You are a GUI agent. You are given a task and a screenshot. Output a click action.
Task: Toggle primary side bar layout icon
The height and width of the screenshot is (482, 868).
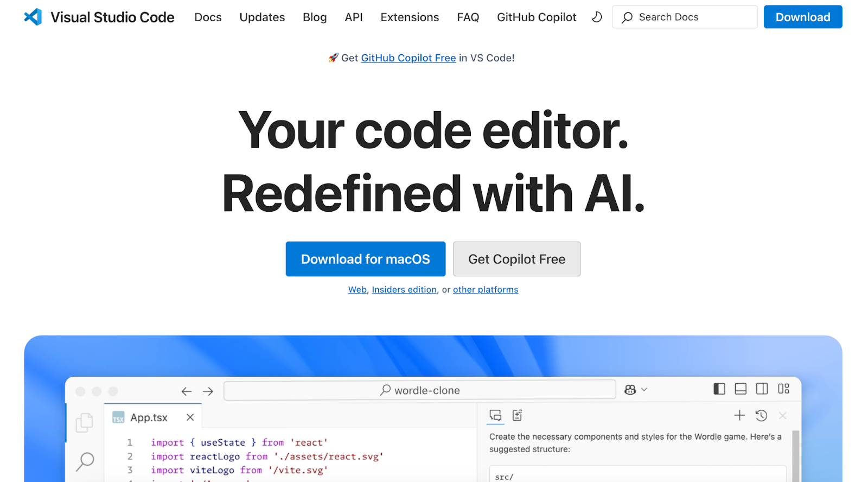[x=719, y=389]
